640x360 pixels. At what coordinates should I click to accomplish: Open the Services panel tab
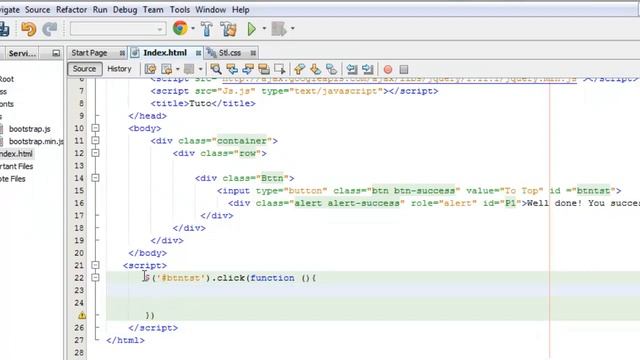click(x=22, y=53)
